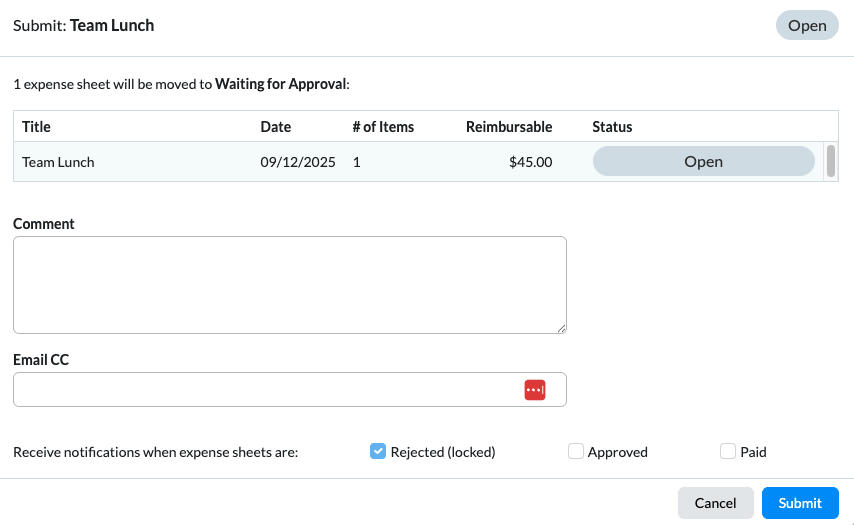Uncheck the Rejected (locked) notification checkbox
The image size is (854, 525).
coord(378,451)
